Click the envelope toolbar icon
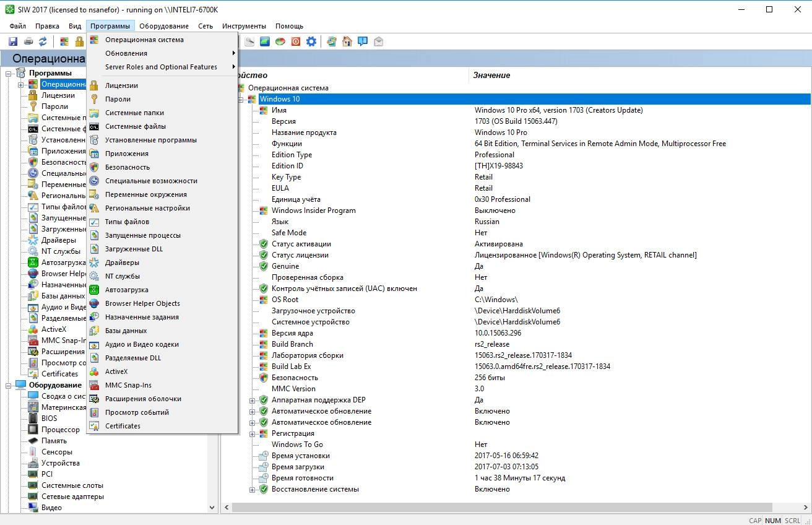812x525 pixels. click(378, 41)
